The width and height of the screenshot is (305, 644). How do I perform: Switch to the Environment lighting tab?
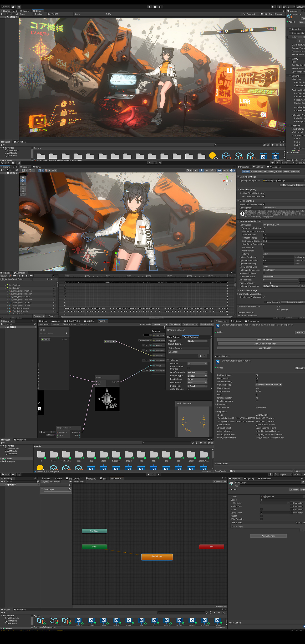pos(256,172)
